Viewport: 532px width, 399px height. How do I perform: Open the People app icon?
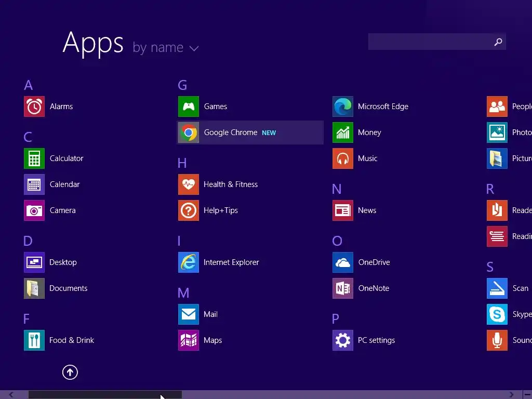[x=497, y=107]
